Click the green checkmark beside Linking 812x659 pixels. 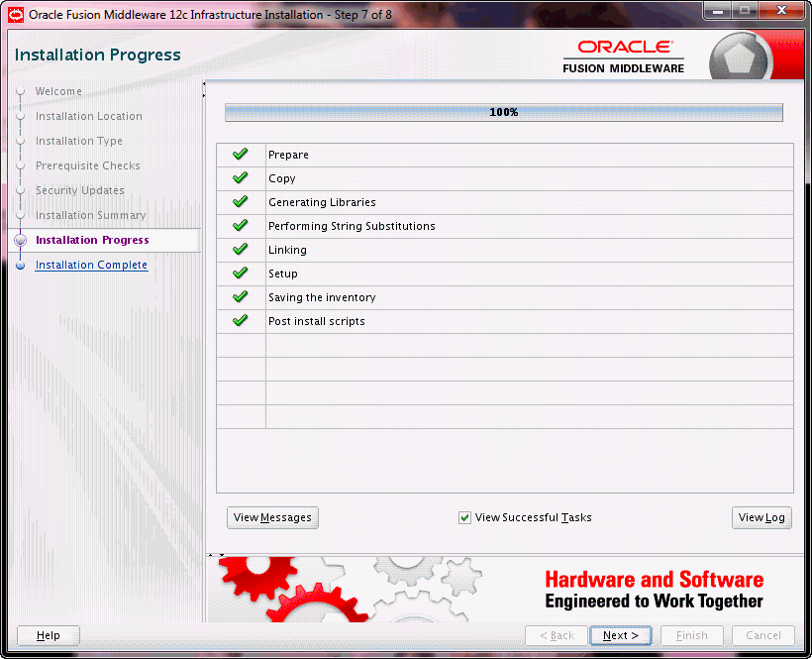coord(241,249)
